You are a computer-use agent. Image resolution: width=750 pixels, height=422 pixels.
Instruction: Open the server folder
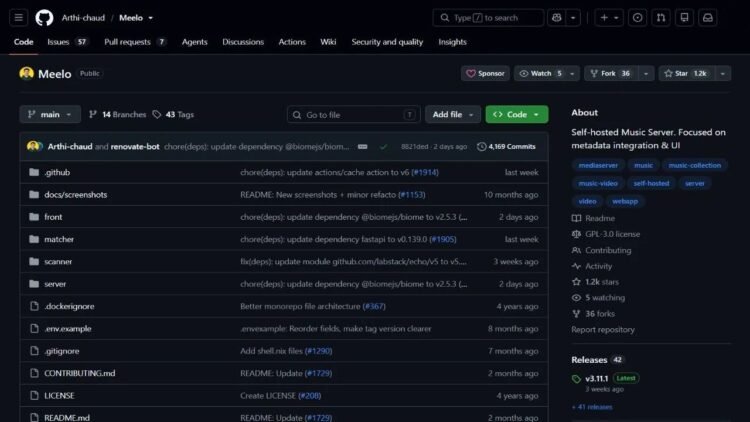click(55, 284)
